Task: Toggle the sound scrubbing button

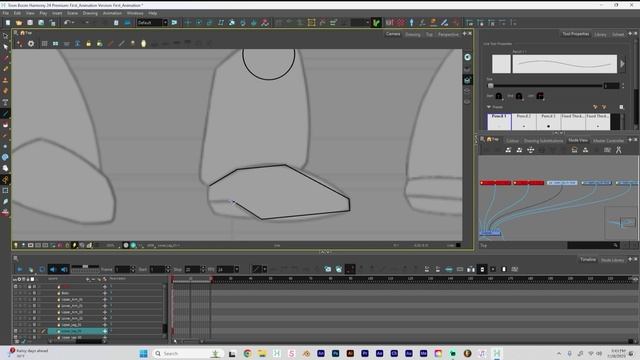Action: point(64,269)
